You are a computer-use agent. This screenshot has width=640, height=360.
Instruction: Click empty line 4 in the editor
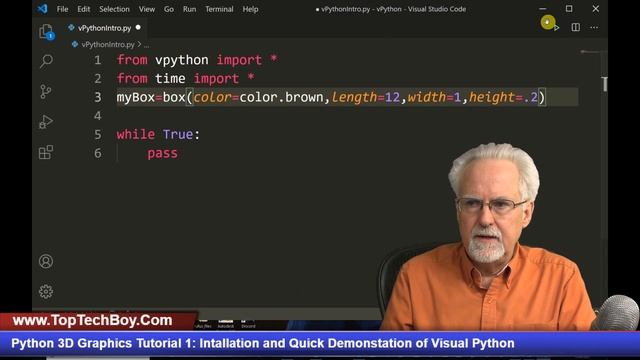coord(347,116)
